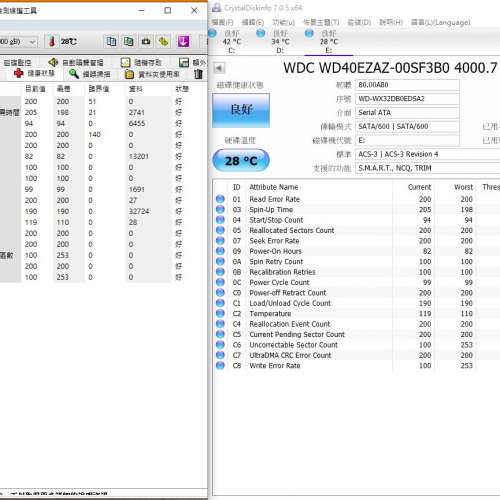The height and width of the screenshot is (500, 500).
Task: Click the Attribute Name column header
Action: (274, 187)
